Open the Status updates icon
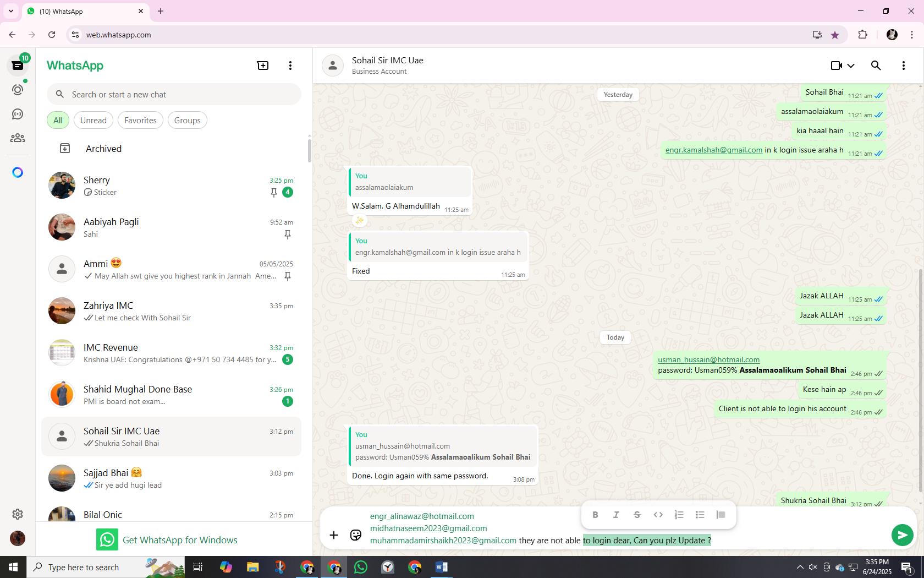 click(18, 90)
